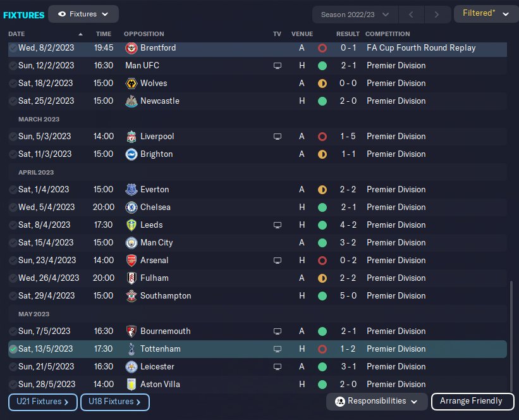Click the Brentford club badge icon

132,48
